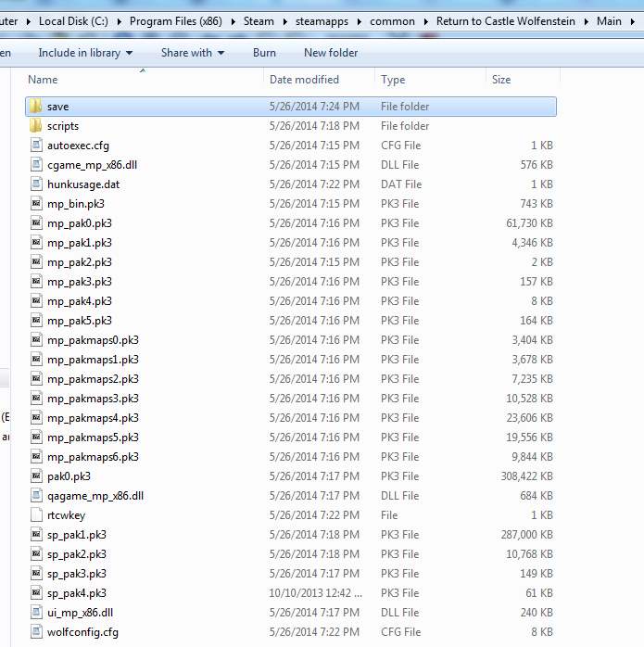Select the scripts folder icon
644x647 pixels.
tap(36, 125)
